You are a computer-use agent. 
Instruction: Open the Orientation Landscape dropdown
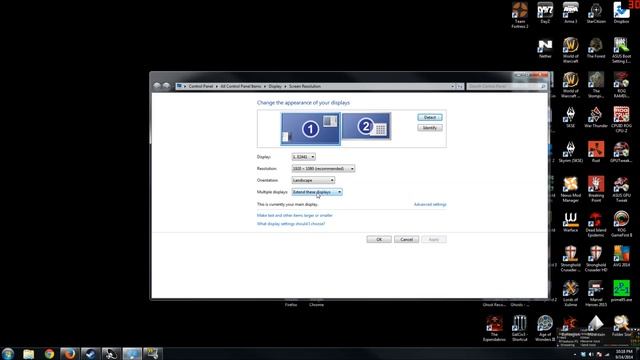[x=313, y=180]
